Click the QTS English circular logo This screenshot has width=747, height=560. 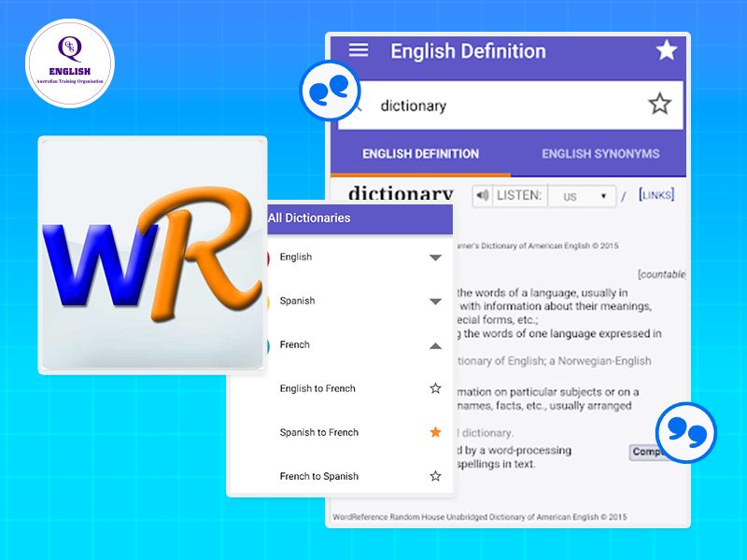(70, 63)
